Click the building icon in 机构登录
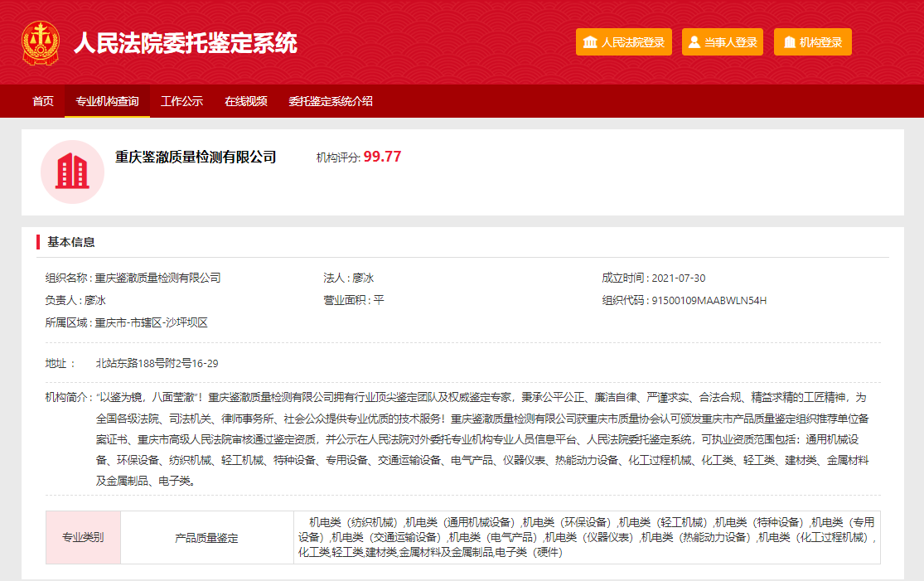 tap(789, 42)
